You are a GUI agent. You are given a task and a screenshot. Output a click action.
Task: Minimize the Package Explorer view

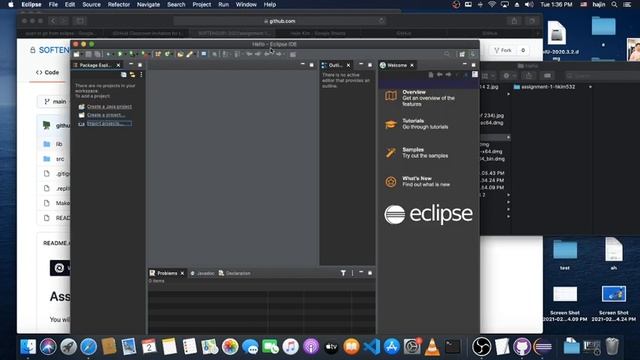pyautogui.click(x=131, y=65)
